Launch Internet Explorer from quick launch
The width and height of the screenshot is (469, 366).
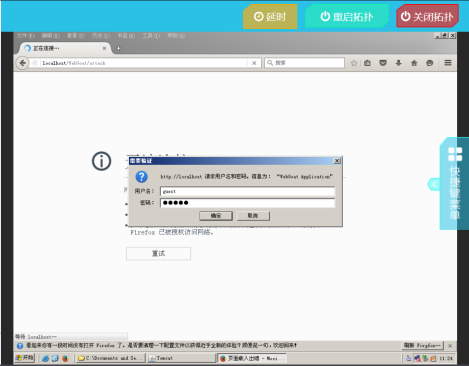click(x=45, y=358)
